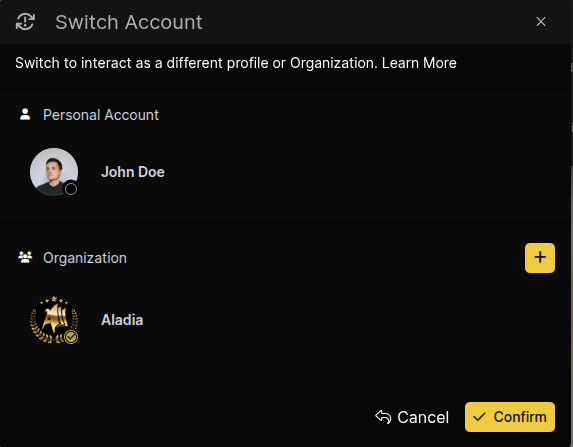Click the Cancel button
The height and width of the screenshot is (447, 573).
(x=412, y=417)
